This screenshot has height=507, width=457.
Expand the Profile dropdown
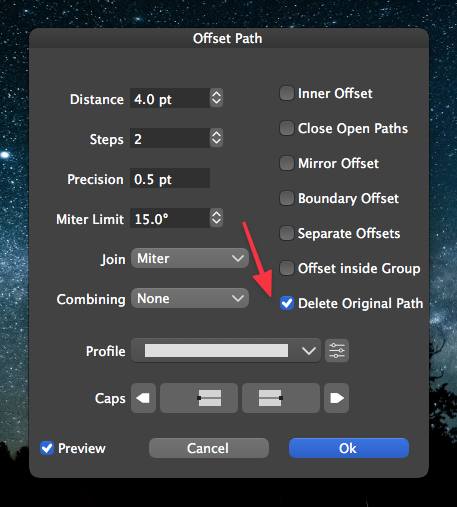coord(226,351)
